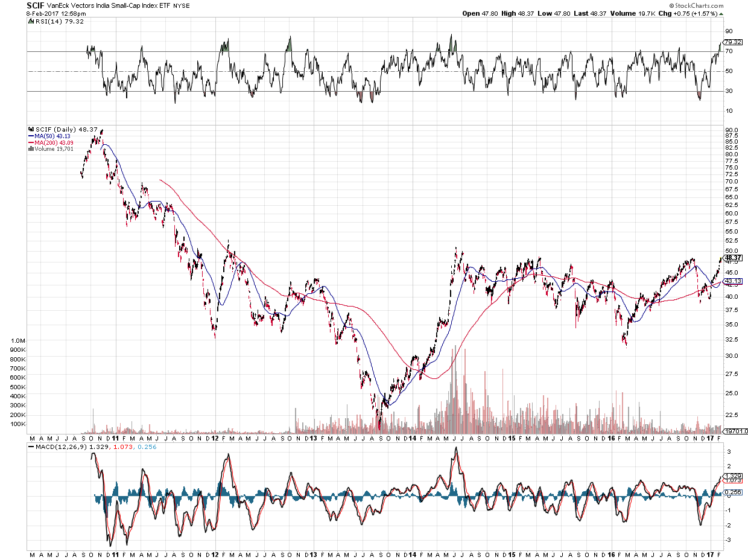
Task: Click the 500K volume scale label
Action: 18,387
